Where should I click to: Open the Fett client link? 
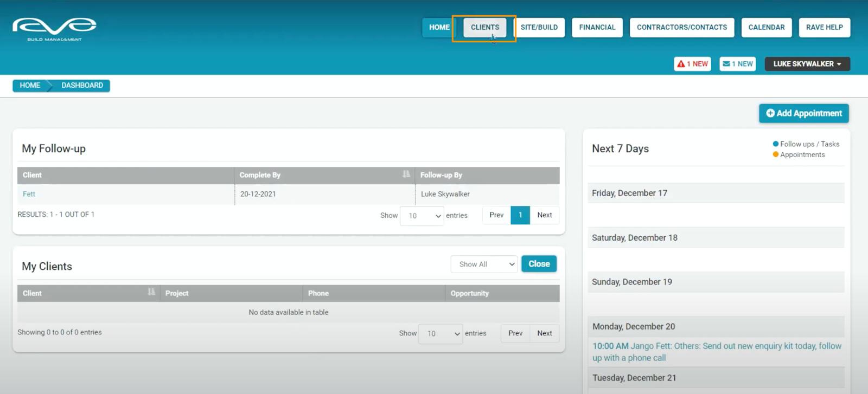pyautogui.click(x=29, y=194)
